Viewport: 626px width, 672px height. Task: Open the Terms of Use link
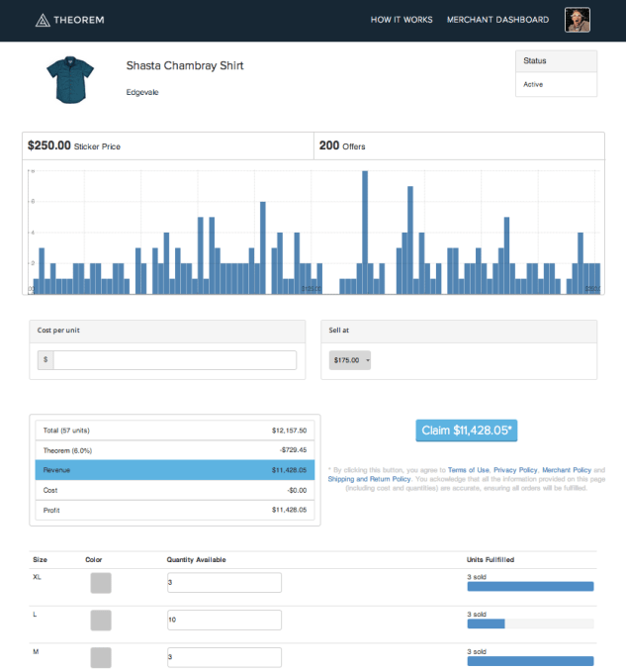click(468, 470)
